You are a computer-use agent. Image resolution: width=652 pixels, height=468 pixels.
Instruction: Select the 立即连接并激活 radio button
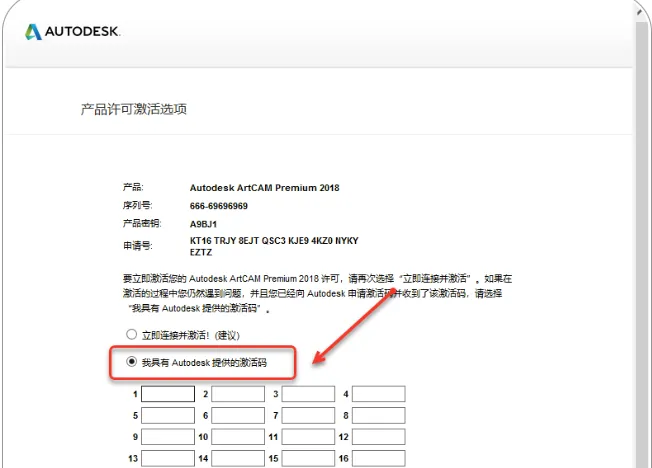(131, 334)
